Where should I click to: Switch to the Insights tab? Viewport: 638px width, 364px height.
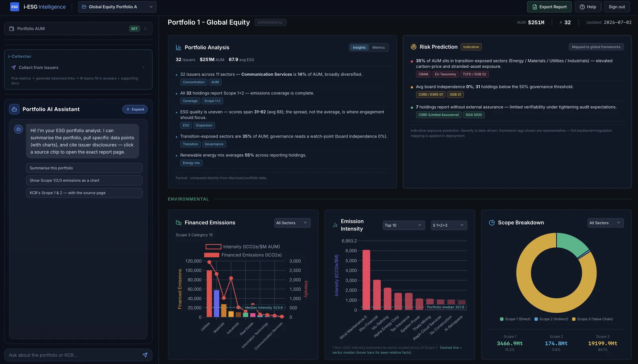359,47
